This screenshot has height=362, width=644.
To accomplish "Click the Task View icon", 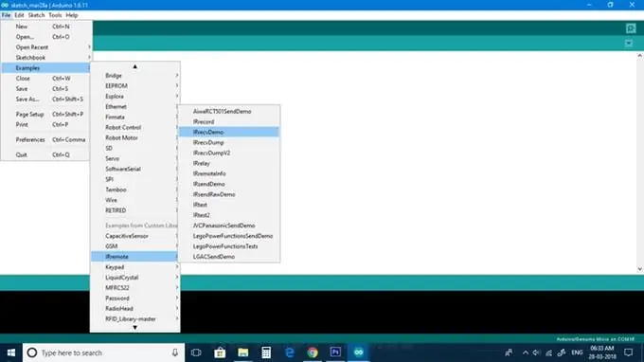I will click(196, 353).
